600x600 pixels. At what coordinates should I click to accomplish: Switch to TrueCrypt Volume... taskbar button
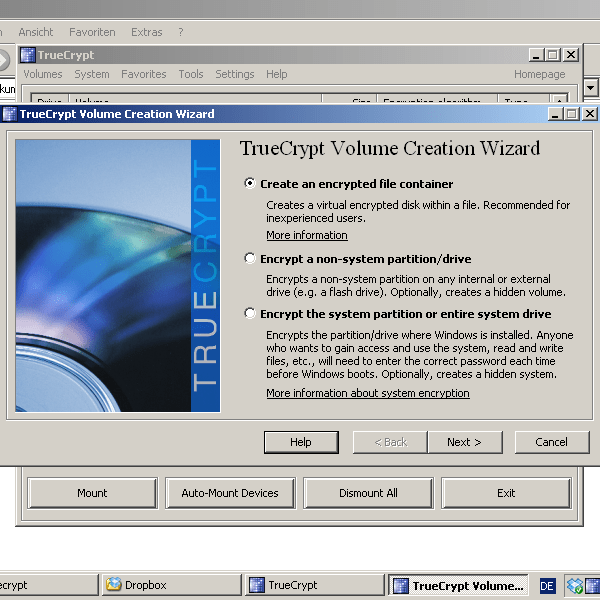[458, 585]
